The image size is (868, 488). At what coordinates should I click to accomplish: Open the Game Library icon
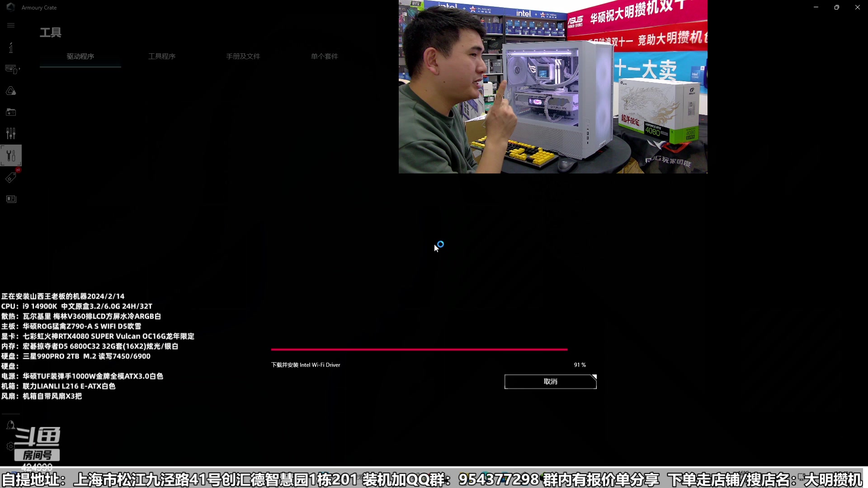(11, 112)
